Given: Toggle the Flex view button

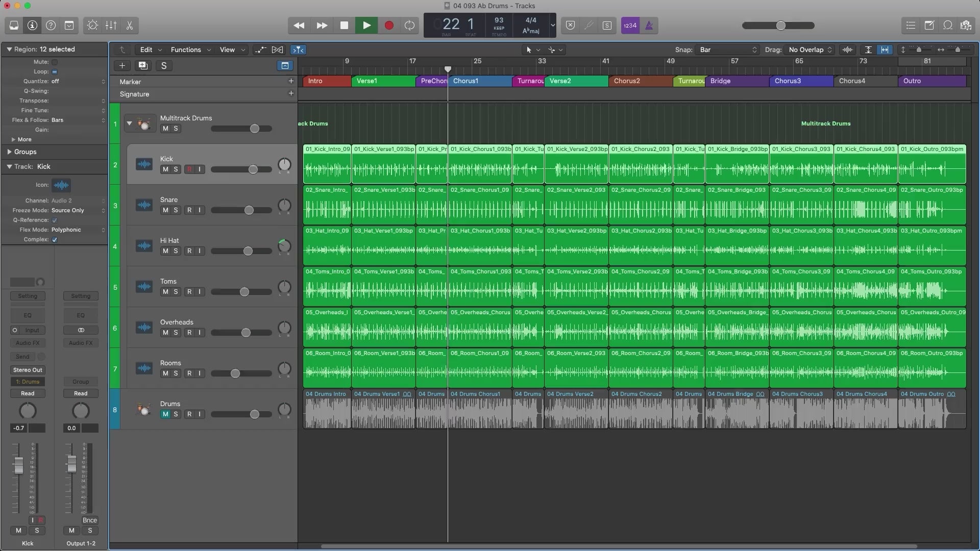Looking at the screenshot, I should tap(277, 49).
